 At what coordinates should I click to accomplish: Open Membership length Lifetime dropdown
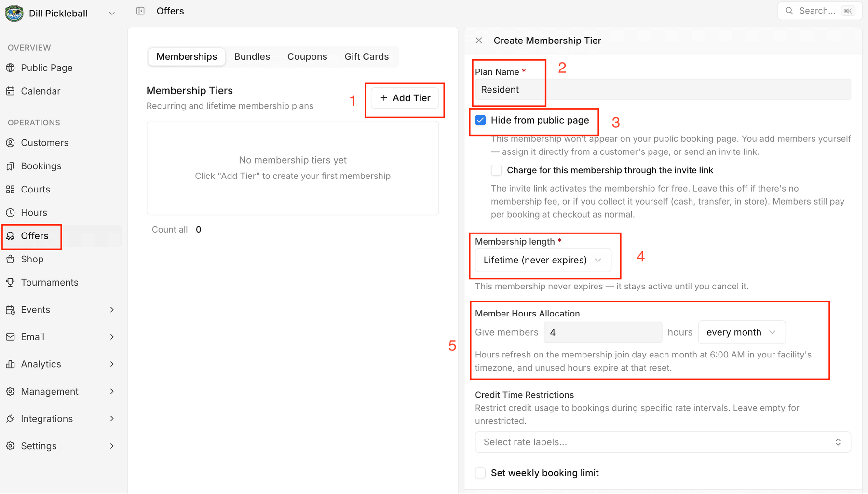543,260
